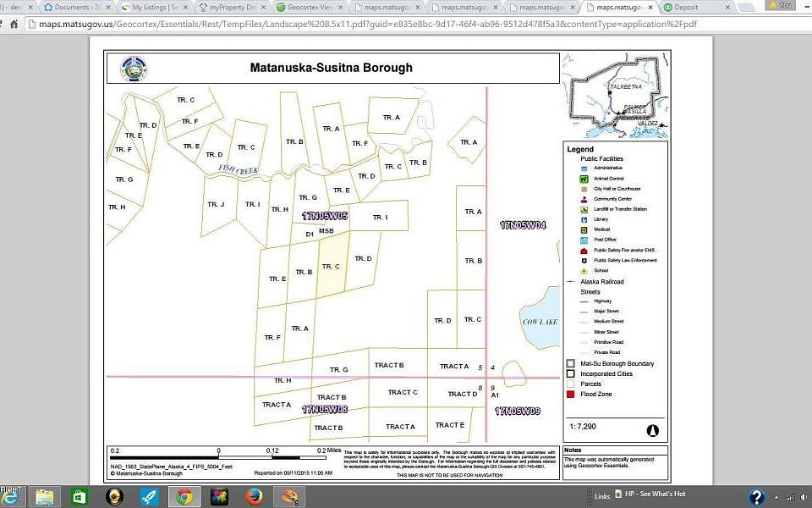Viewport: 812px width, 508px height.
Task: Click the Animal Control legend icon
Action: (584, 179)
